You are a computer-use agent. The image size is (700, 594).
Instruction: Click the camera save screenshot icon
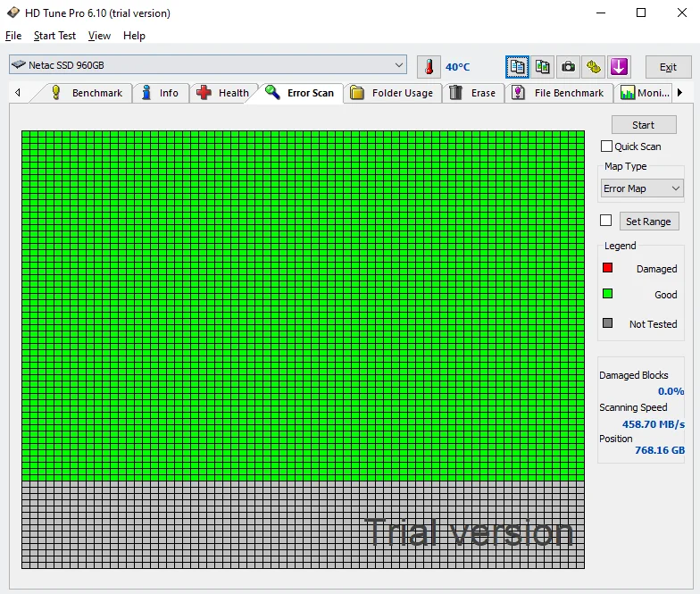click(x=568, y=67)
